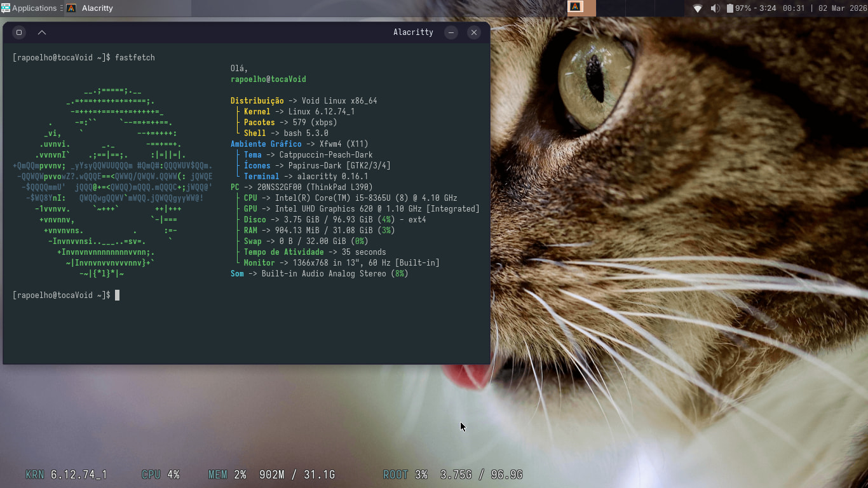Click the 00:31 clock in the panel
The image size is (868, 488).
click(794, 8)
